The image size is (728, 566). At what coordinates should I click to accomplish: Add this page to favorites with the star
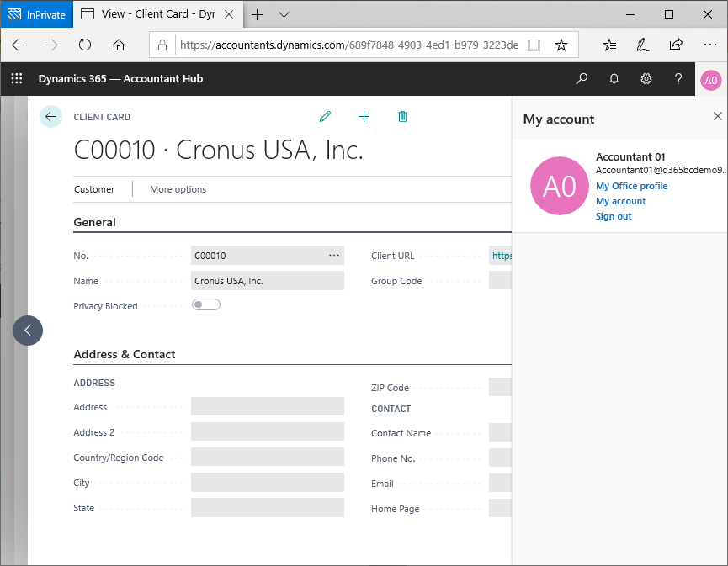click(561, 45)
